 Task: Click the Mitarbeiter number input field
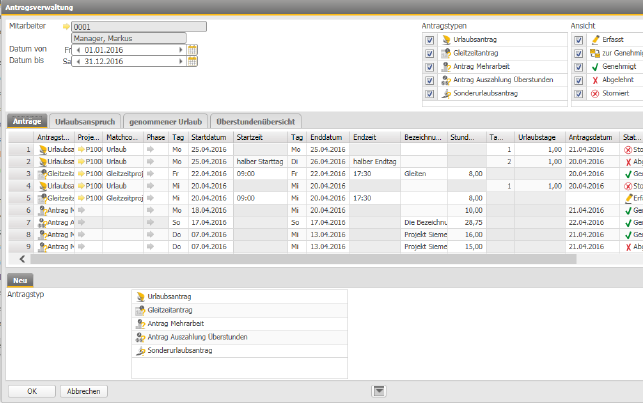coord(139,27)
